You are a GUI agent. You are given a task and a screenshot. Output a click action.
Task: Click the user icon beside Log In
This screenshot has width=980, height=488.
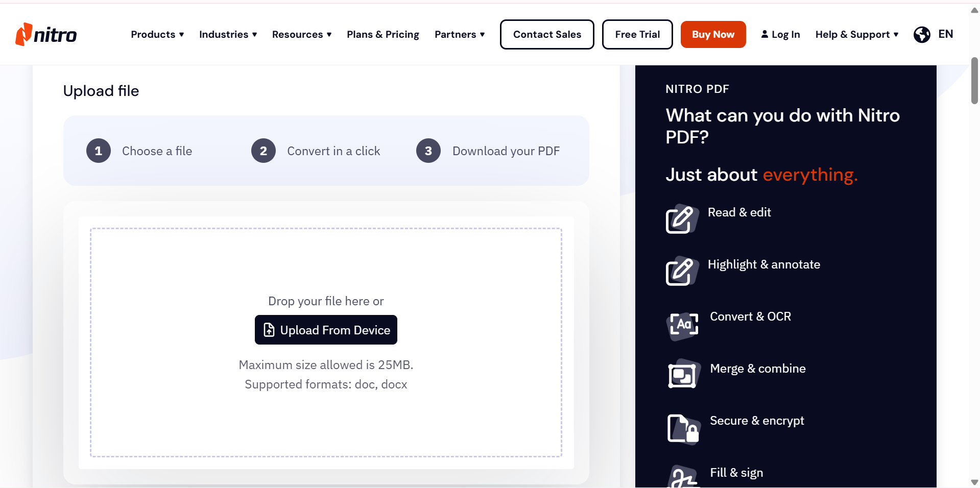(764, 34)
